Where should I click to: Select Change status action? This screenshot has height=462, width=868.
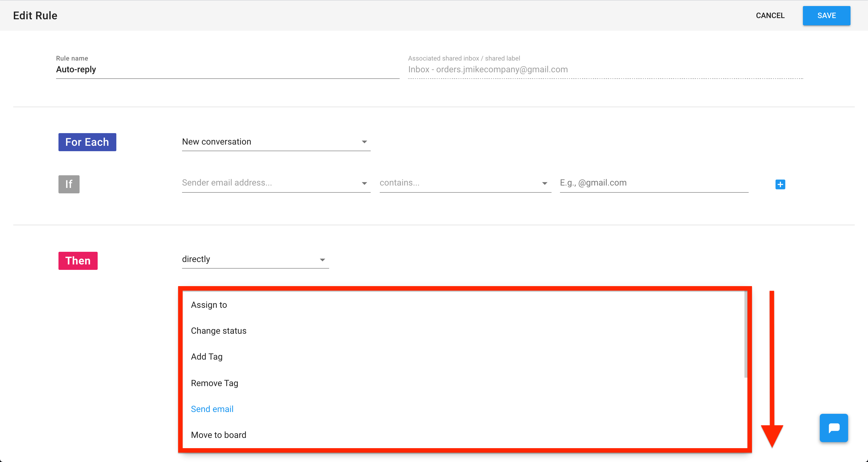463,331
